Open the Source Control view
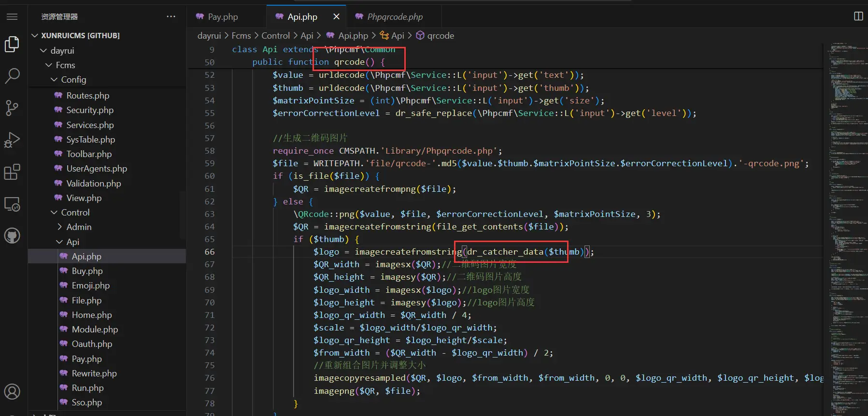The width and height of the screenshot is (868, 416). point(12,107)
